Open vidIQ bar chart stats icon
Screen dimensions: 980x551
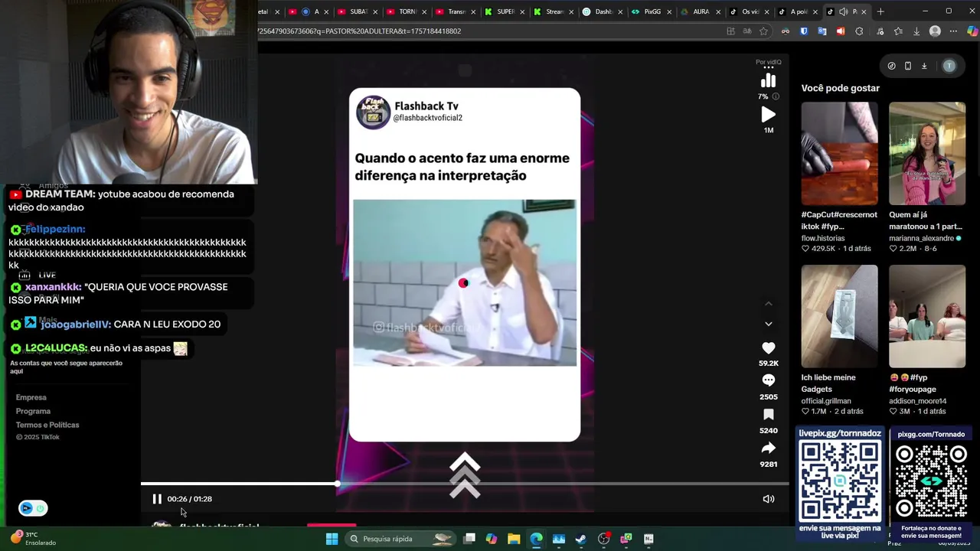pos(768,81)
